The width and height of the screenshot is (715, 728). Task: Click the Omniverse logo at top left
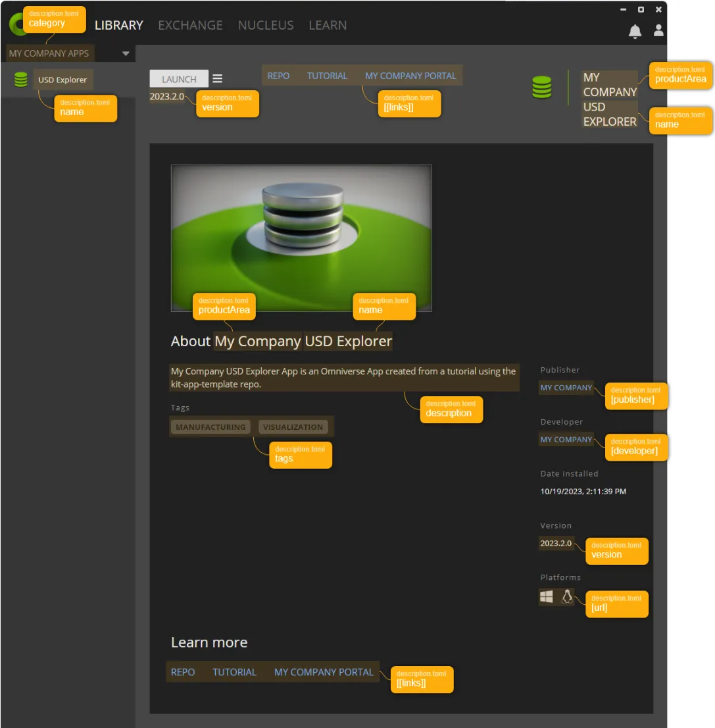(16, 24)
